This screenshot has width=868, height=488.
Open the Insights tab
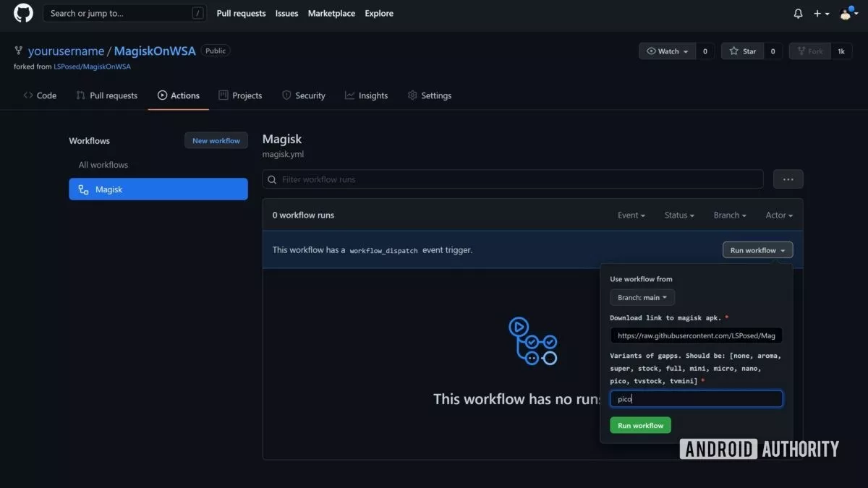[367, 95]
